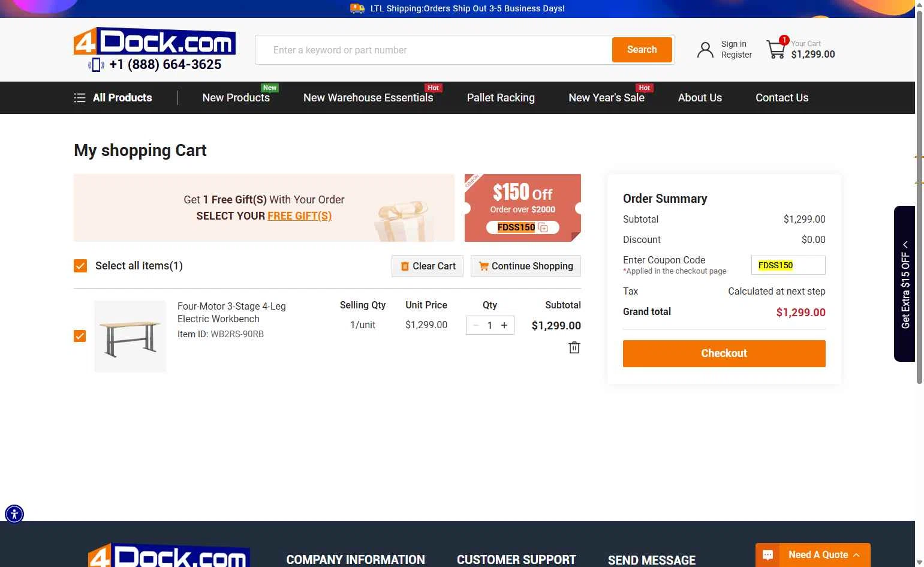
Task: Click the CUSTOMER SUPPORT footer heading
Action: (516, 560)
